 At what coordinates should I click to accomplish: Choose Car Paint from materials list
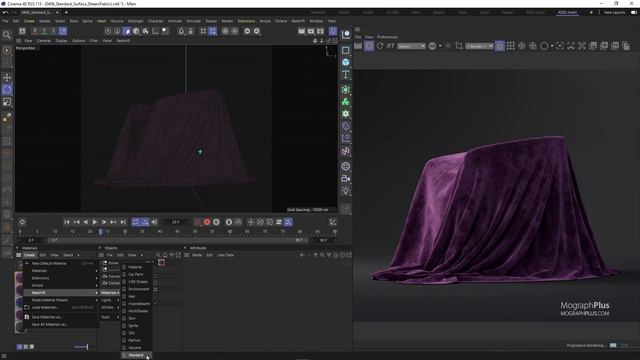136,274
